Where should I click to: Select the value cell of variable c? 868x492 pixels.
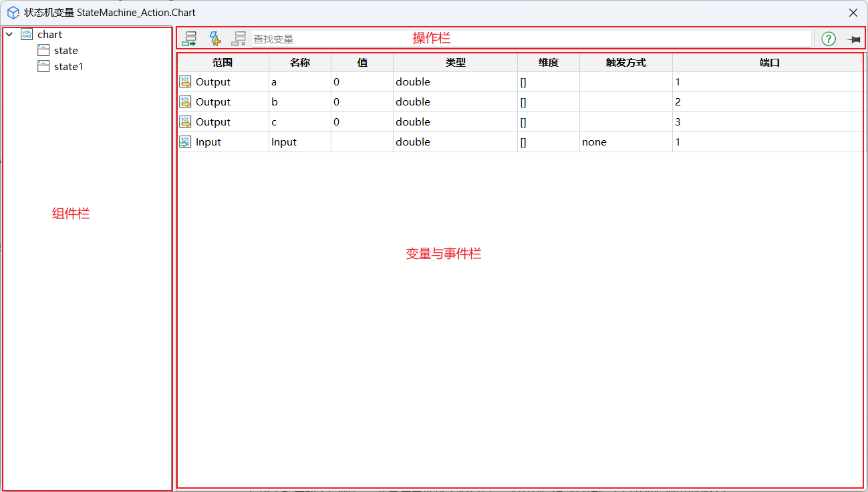361,122
